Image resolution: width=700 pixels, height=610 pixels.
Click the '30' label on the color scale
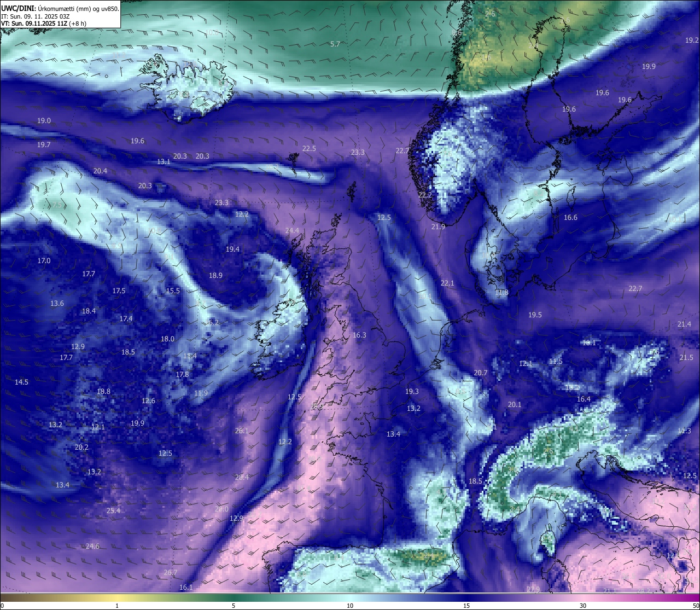pyautogui.click(x=583, y=606)
